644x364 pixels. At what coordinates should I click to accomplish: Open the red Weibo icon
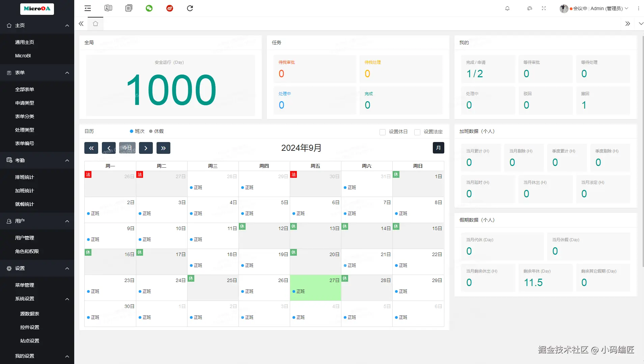pos(170,8)
